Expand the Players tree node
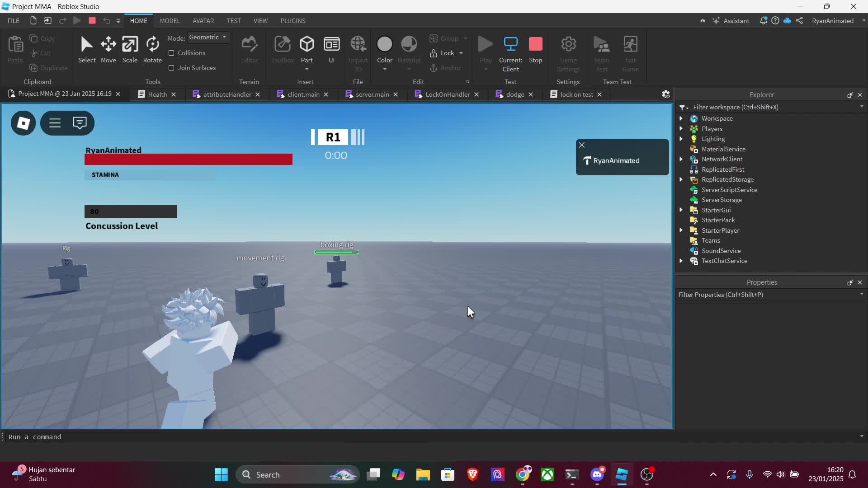 [681, 129]
